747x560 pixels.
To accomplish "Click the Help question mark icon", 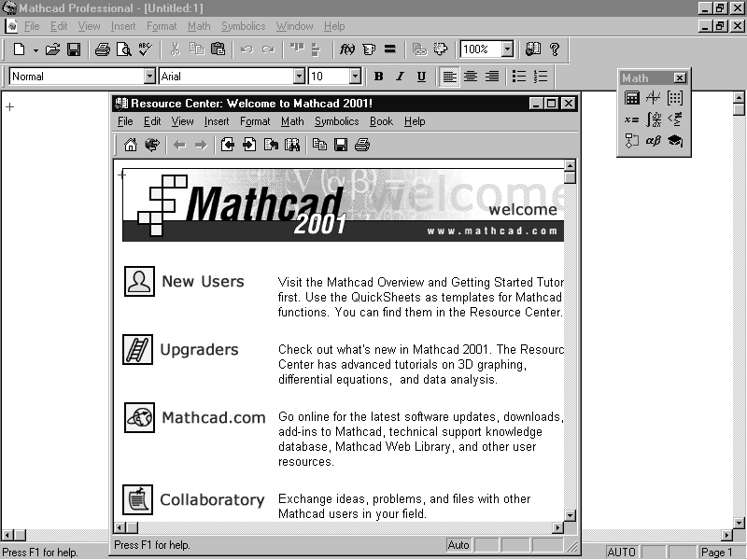I will 554,49.
